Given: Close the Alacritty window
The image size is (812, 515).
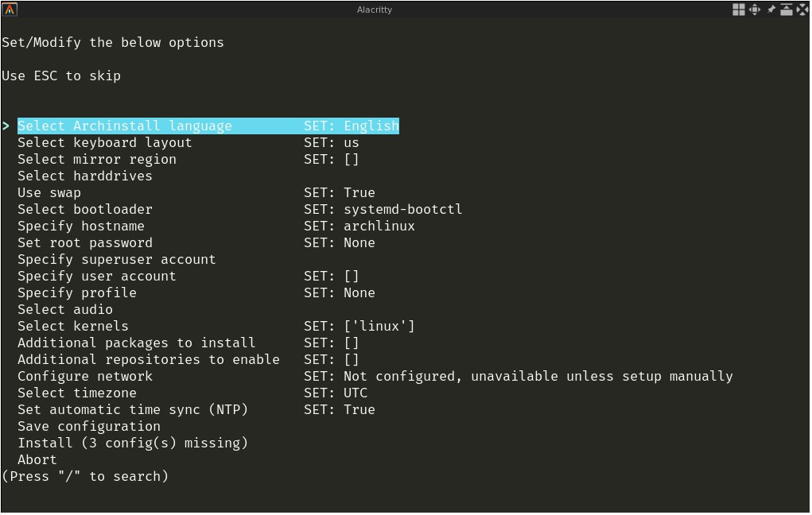Looking at the screenshot, I should pyautogui.click(x=802, y=10).
